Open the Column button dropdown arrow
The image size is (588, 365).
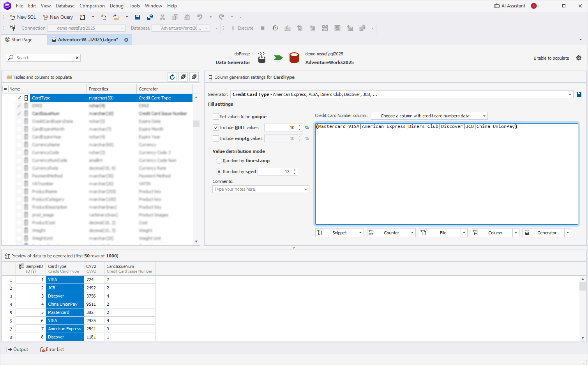pos(516,233)
